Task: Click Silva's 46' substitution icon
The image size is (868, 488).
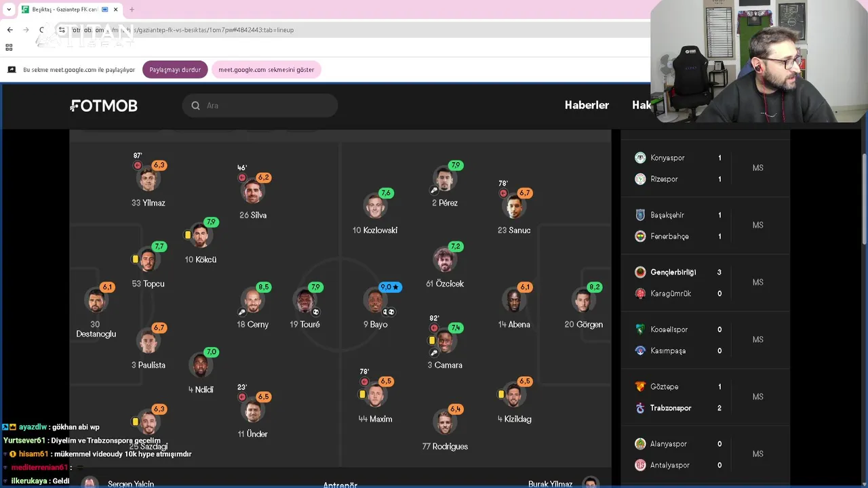Action: click(x=242, y=178)
